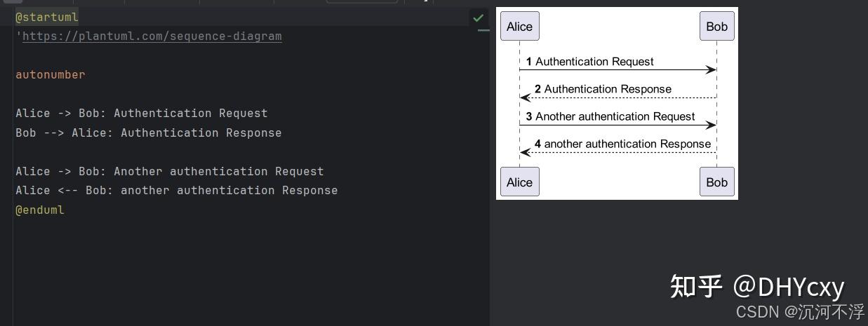The height and width of the screenshot is (326, 868).
Task: Select the top Bob participant box in diagram
Action: tap(716, 27)
